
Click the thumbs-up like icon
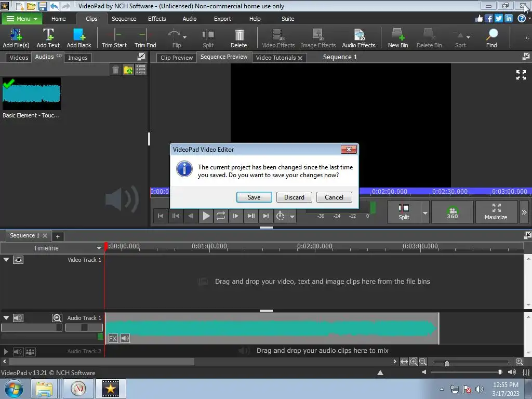[x=478, y=18]
